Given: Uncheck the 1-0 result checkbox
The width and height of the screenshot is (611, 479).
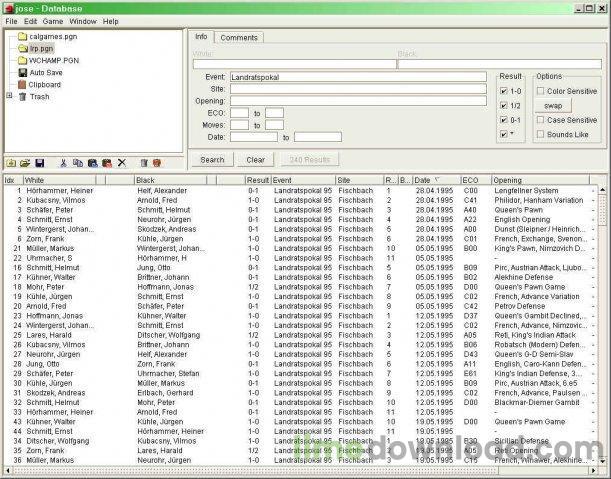Looking at the screenshot, I should point(504,91).
